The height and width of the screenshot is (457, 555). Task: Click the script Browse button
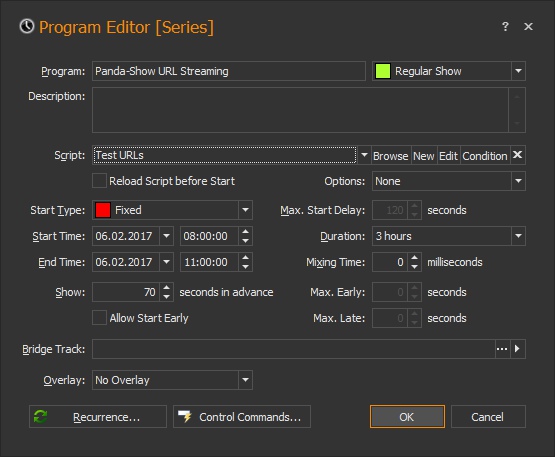(391, 156)
